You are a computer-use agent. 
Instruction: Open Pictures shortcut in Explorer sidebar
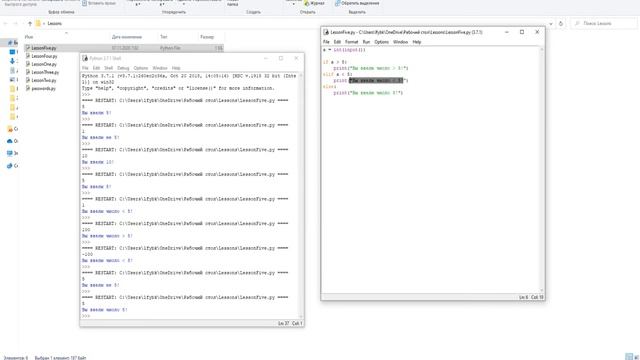click(13, 79)
